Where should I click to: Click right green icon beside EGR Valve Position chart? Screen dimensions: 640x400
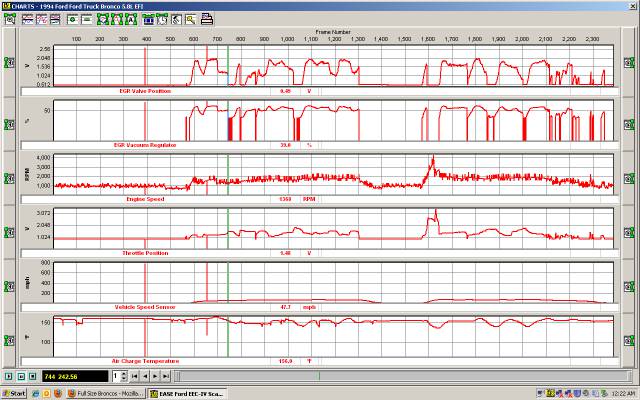coord(629,62)
